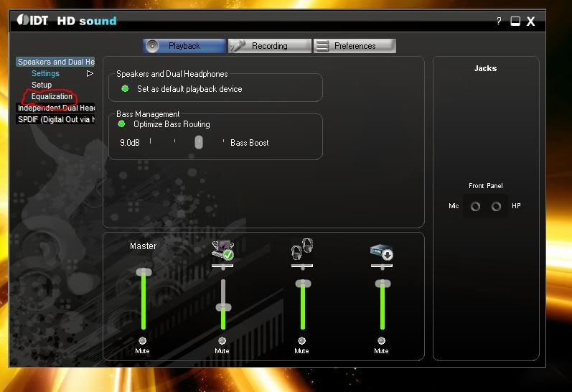The image size is (572, 392).
Task: Toggle Optimize Bass Routing option
Action: coord(121,124)
